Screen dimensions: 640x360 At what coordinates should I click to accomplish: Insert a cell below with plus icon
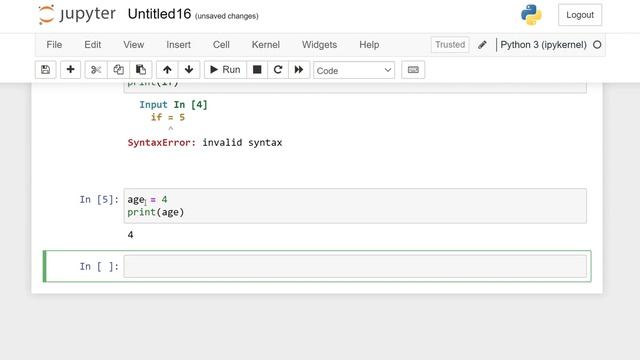[70, 70]
